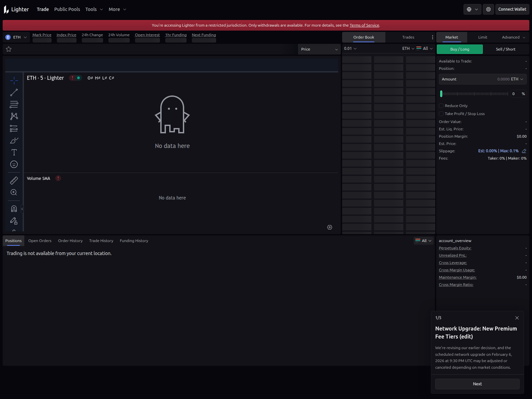Viewport: 532px width, 399px height.
Task: Select the crosshair cursor tool
Action: point(14,80)
